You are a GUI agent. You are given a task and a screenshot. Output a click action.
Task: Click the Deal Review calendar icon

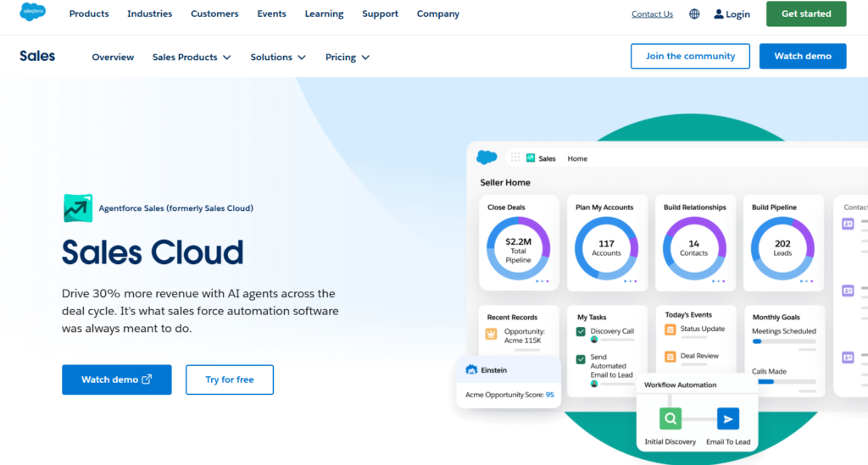point(670,357)
